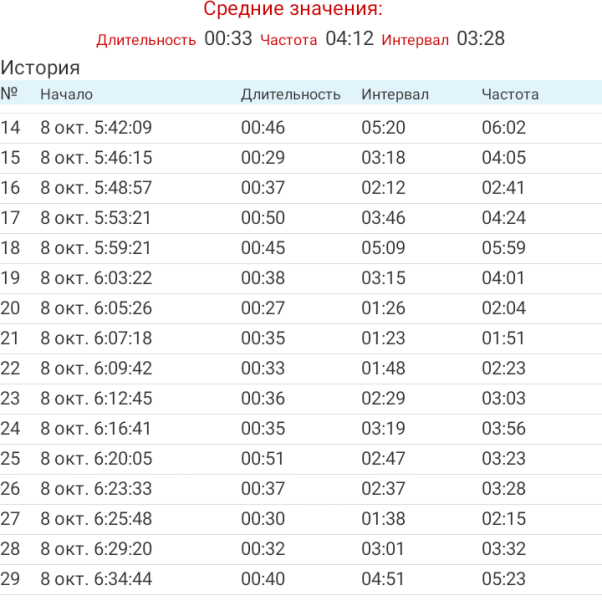Image resolution: width=602 pixels, height=600 pixels.
Task: Select average Длительность value 00:33
Action: (228, 39)
